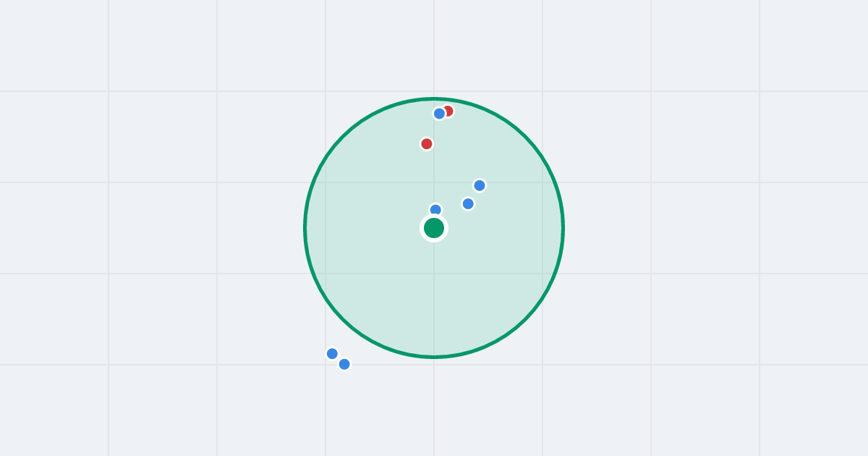Screen dimensions: 868x456
Task: Select the lower blue dot of the pair right of center
Action: pos(468,204)
